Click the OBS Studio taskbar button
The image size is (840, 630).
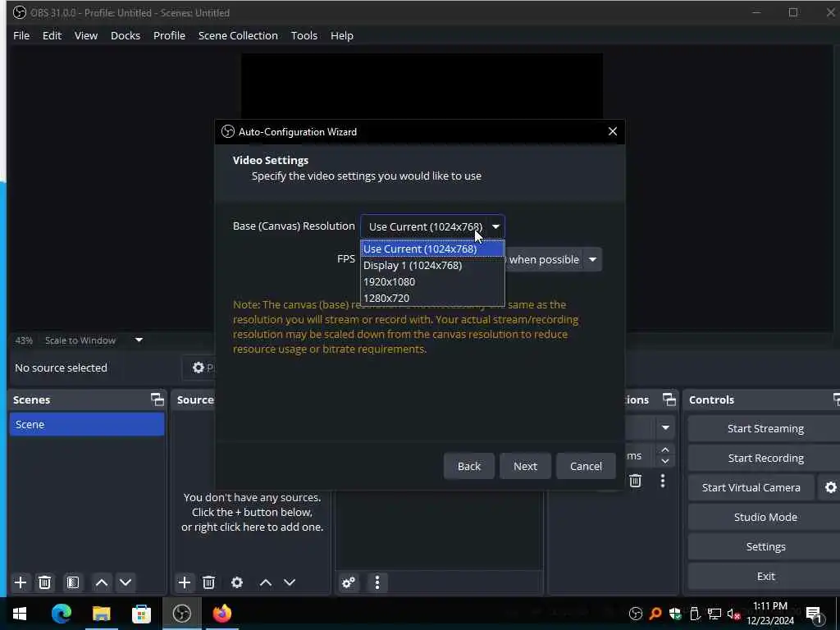(181, 614)
